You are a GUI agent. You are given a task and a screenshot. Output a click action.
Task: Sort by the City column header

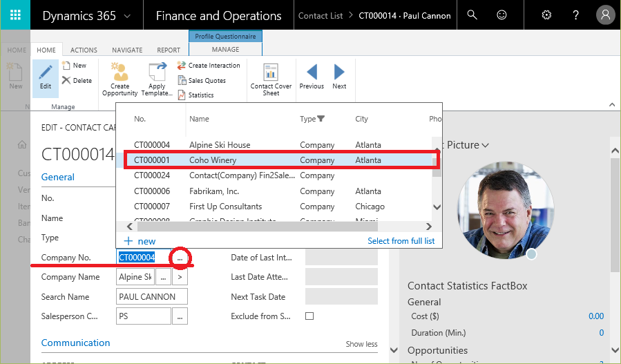tap(361, 119)
